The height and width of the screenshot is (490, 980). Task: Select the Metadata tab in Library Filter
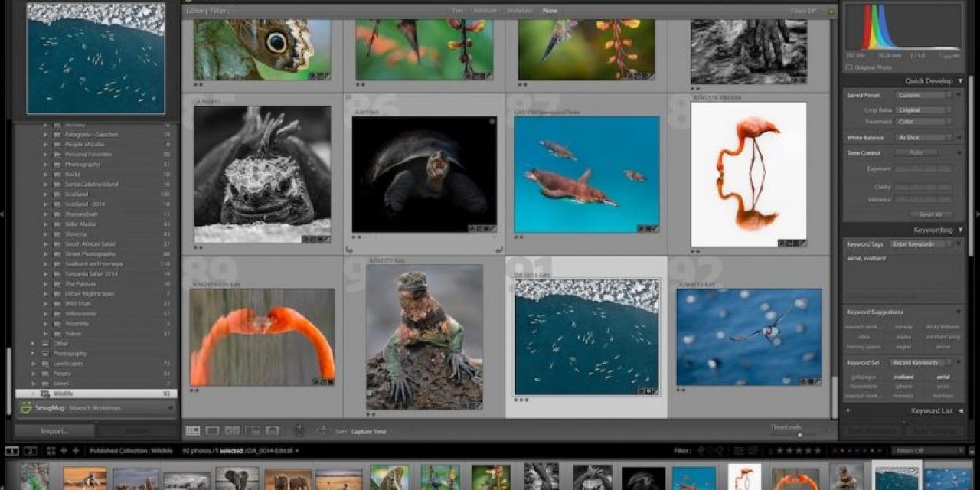(x=518, y=11)
